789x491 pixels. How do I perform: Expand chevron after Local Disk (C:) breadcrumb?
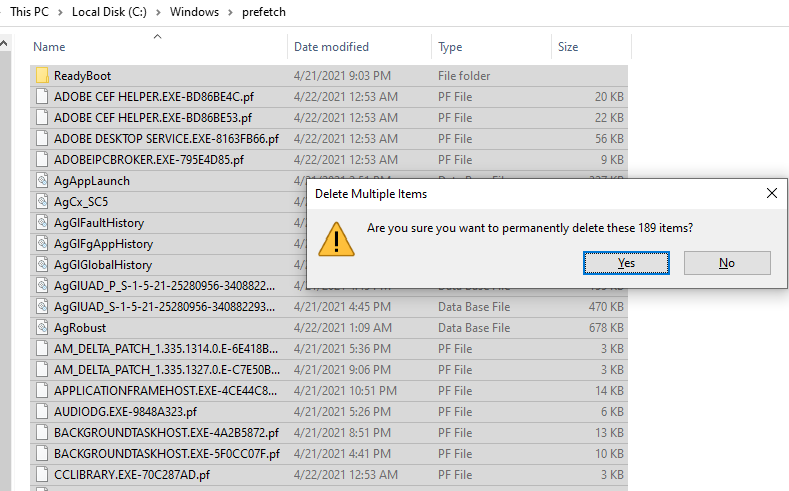coord(158,12)
